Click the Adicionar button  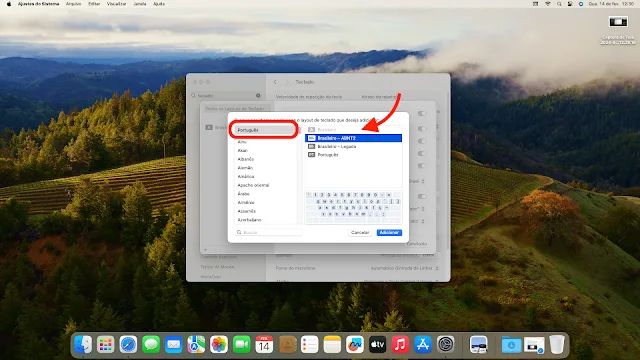tap(389, 233)
